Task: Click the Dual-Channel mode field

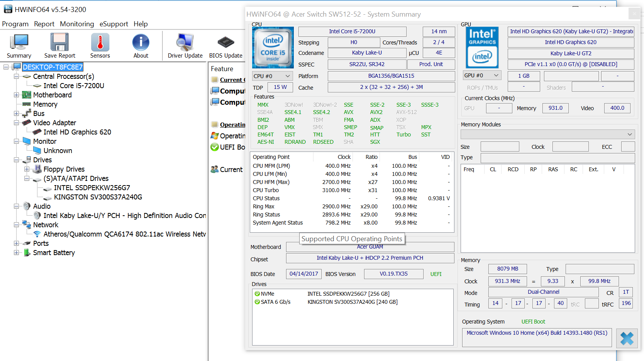Action: coord(543,292)
